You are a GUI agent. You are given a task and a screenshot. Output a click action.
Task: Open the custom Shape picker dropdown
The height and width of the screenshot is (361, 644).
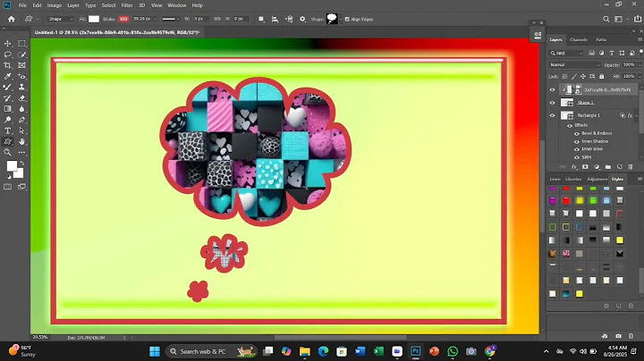coord(340,20)
